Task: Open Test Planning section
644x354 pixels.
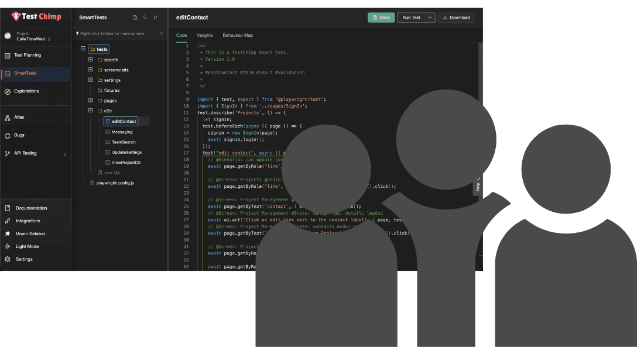Action: pos(28,55)
